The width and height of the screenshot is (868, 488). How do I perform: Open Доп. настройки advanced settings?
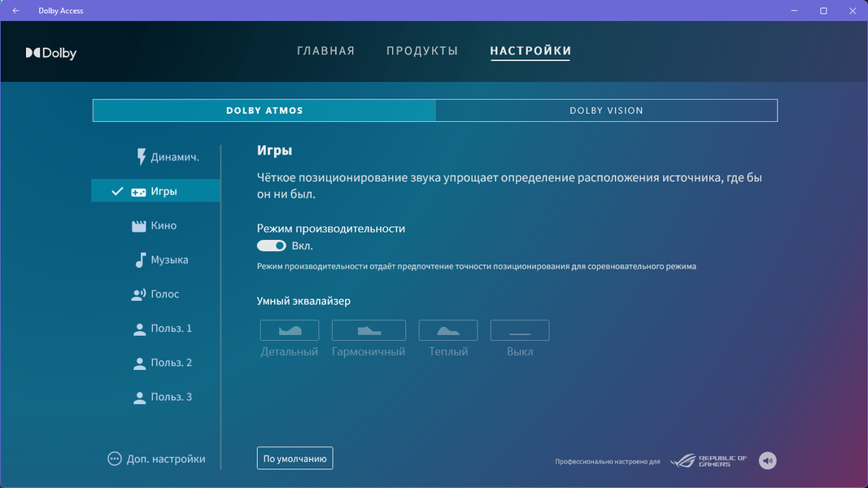pyautogui.click(x=156, y=459)
